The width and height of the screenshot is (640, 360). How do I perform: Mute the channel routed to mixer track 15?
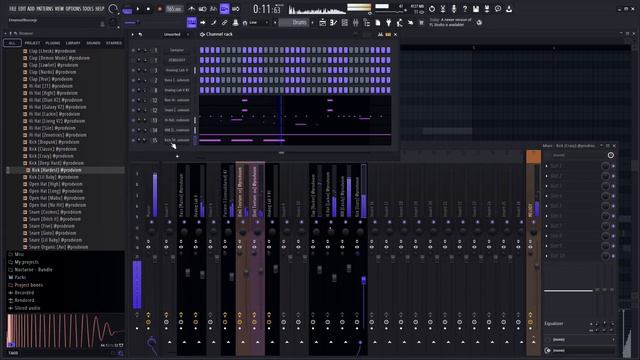133,140
